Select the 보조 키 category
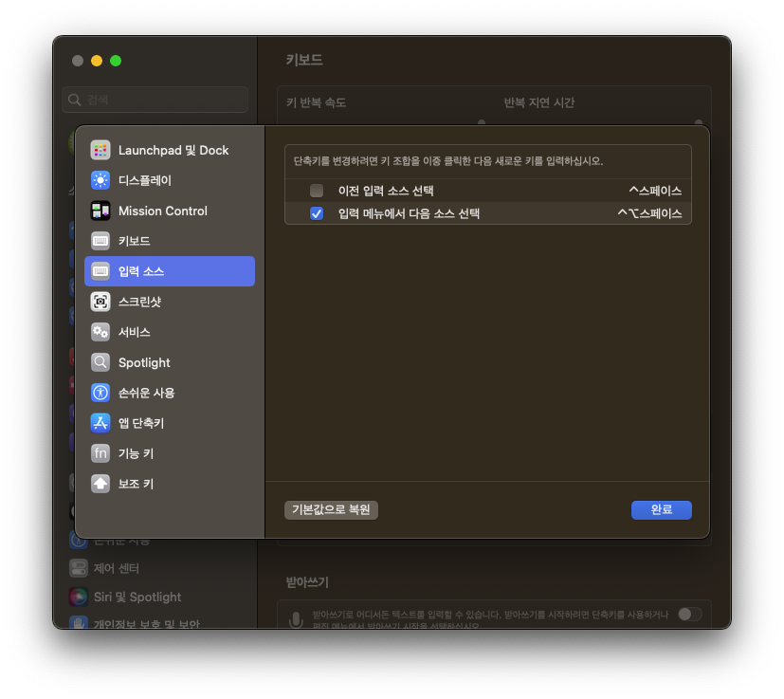Viewport: 784px width, 699px height. coord(170,484)
